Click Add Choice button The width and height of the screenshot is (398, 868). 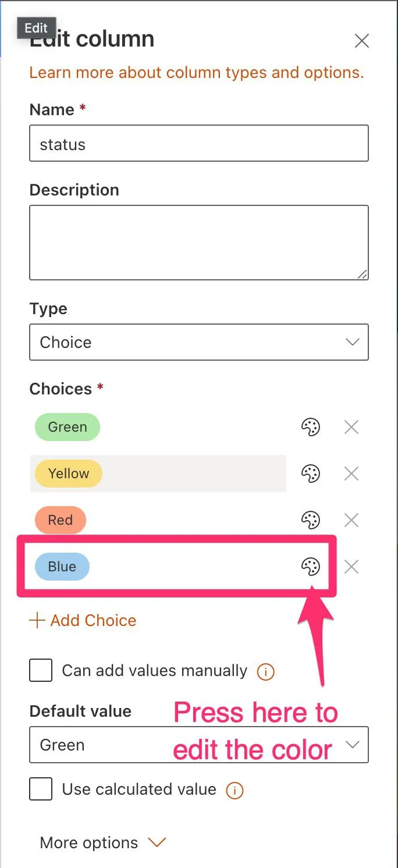click(83, 620)
